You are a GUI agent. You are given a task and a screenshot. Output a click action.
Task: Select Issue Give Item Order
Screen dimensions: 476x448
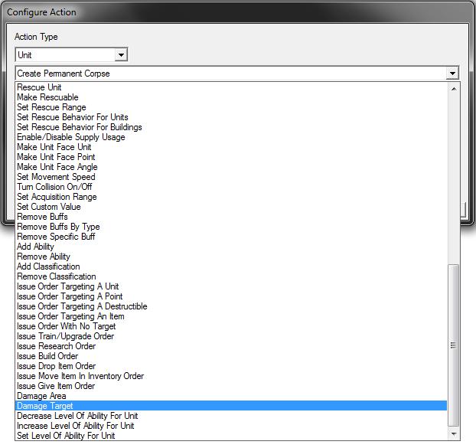(x=231, y=386)
